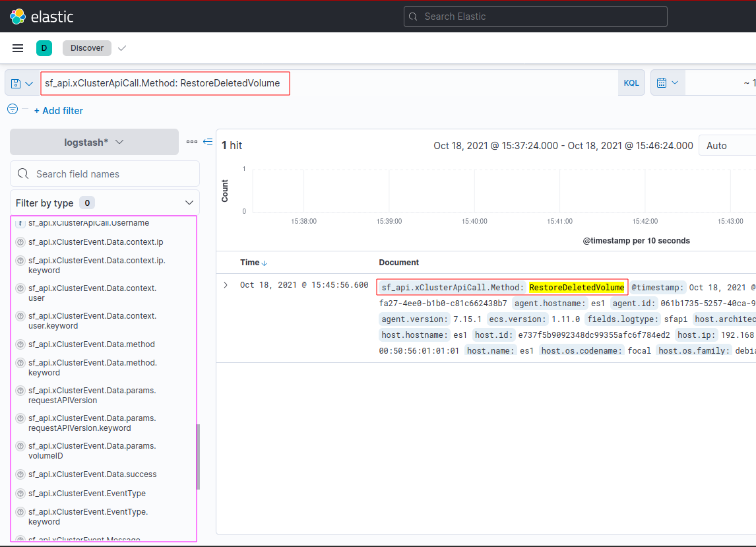756x547 pixels.
Task: Open the calendar date quick menu
Action: (668, 83)
